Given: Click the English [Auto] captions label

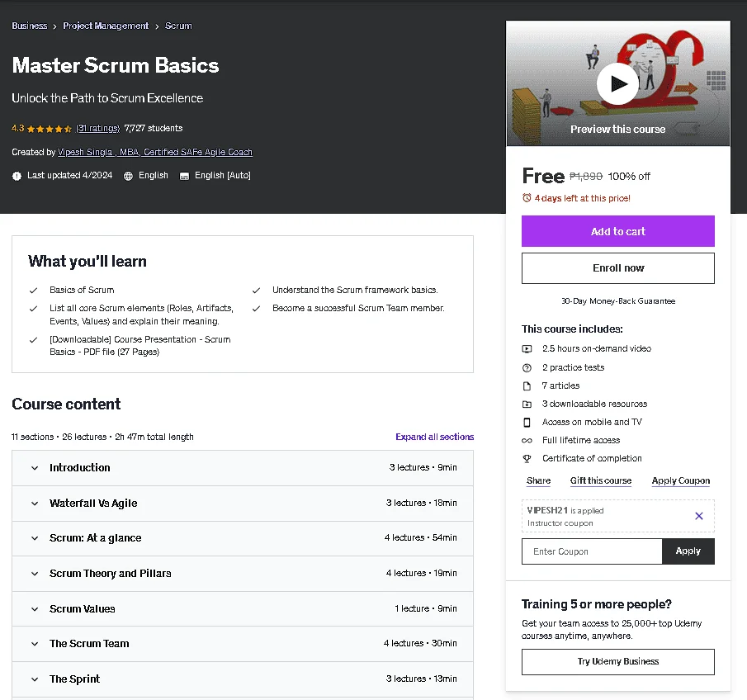Looking at the screenshot, I should pyautogui.click(x=223, y=175).
